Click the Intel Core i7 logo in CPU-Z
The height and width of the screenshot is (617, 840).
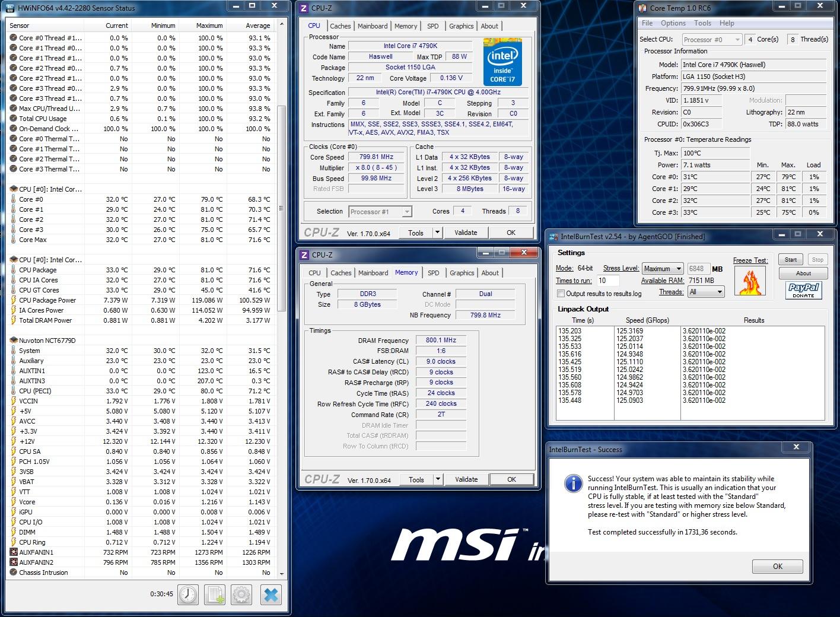pyautogui.click(x=502, y=62)
